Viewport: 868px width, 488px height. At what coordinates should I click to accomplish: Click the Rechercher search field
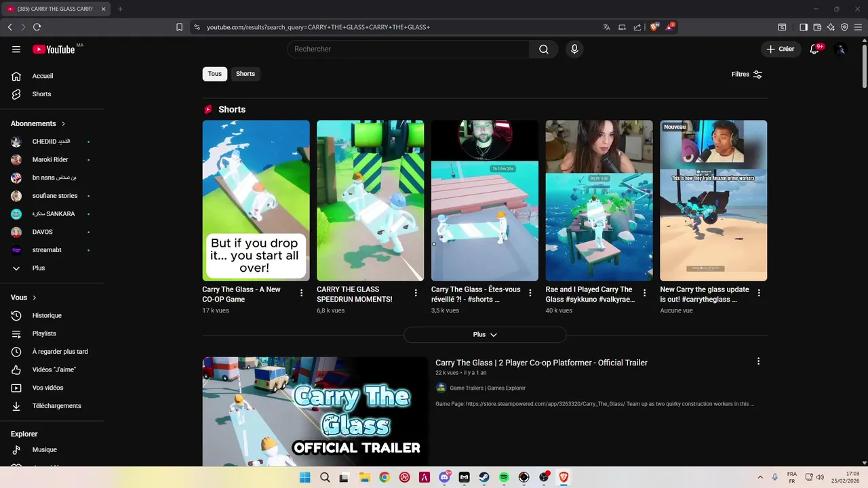[x=408, y=49]
